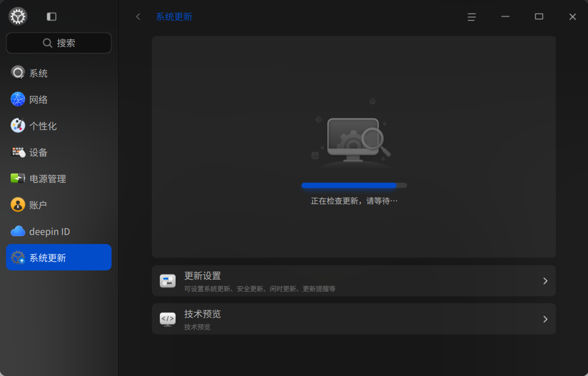588x376 pixels.
Task: Go back with the left arrow
Action: (138, 16)
